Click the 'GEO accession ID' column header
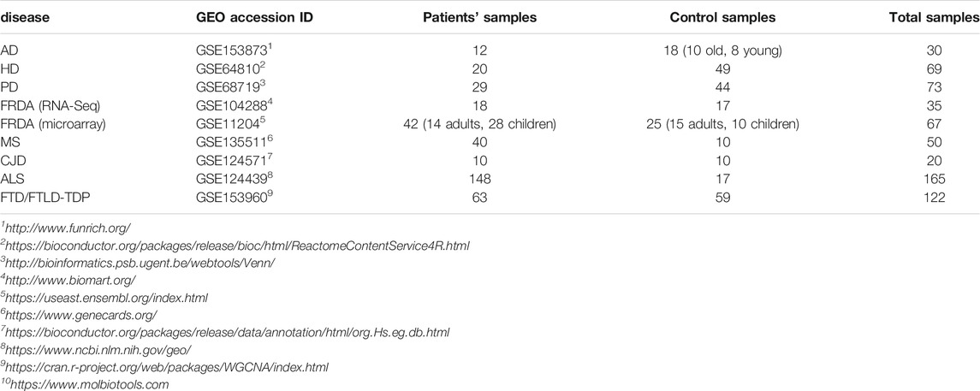 [x=255, y=17]
